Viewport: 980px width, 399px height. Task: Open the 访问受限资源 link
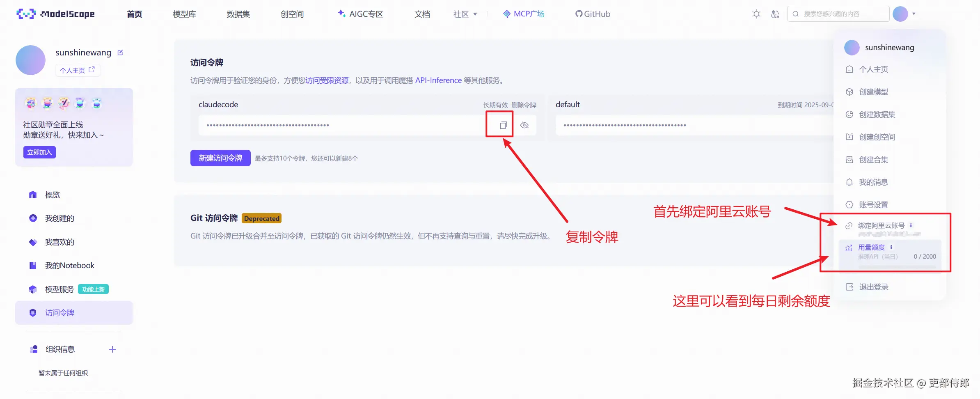(x=327, y=80)
